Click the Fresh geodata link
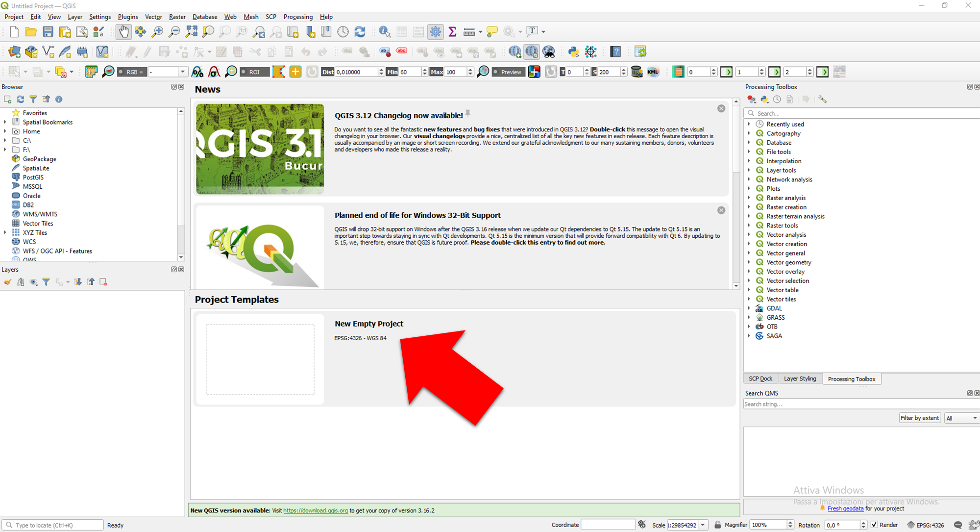Image resolution: width=980 pixels, height=532 pixels. pos(846,508)
